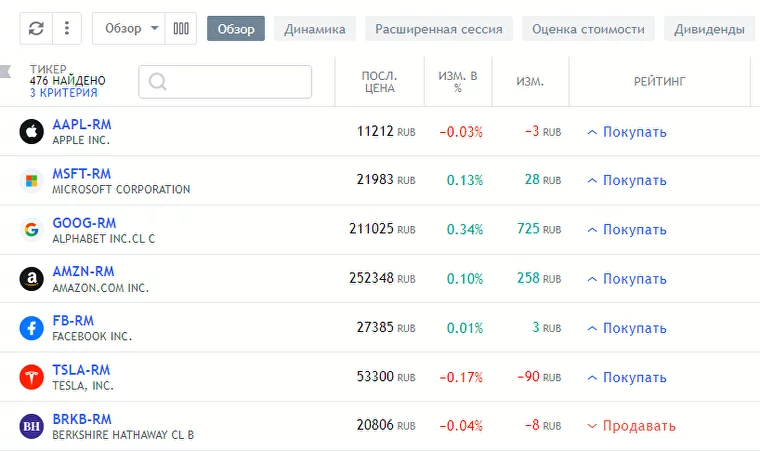Open the AAPL-RM ticker link
The width and height of the screenshot is (760, 451).
point(82,125)
